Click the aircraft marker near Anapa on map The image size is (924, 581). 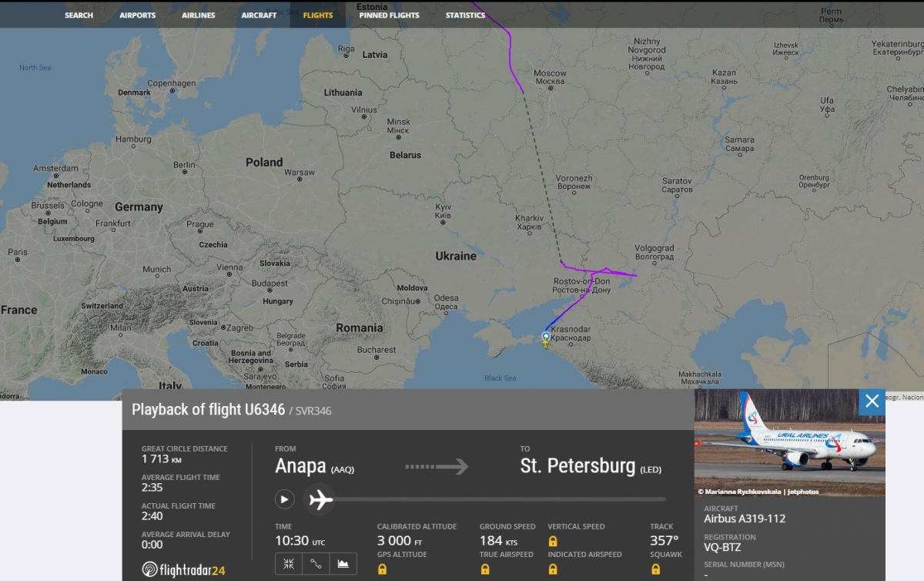point(546,338)
